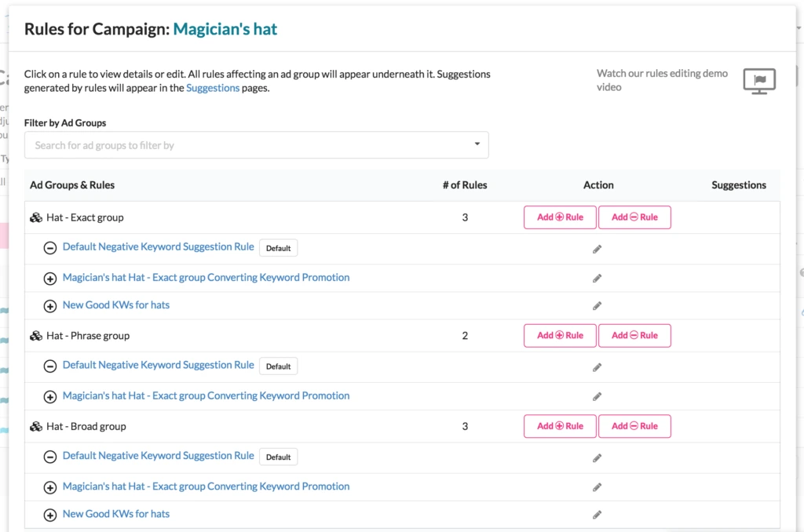Click pencil icon for Converting Keyword Promotion in Phrase group

click(597, 397)
